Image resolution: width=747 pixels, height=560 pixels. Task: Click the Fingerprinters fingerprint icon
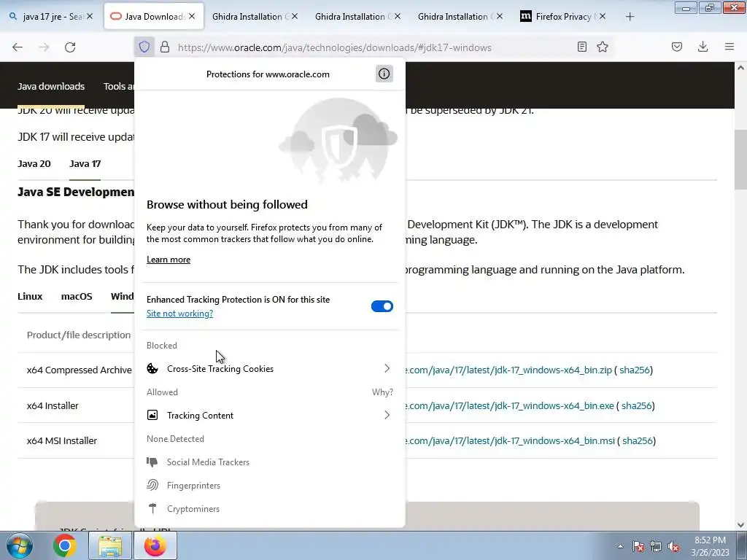coord(152,485)
